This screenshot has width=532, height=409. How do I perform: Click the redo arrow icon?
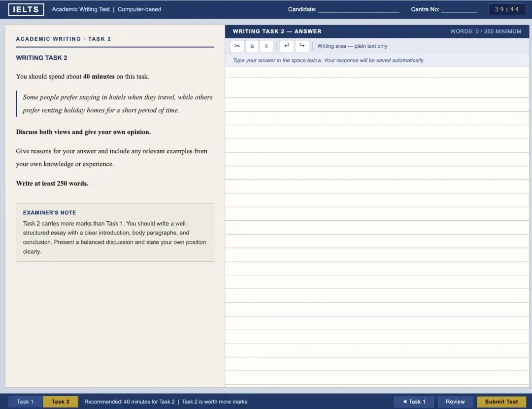pos(301,46)
